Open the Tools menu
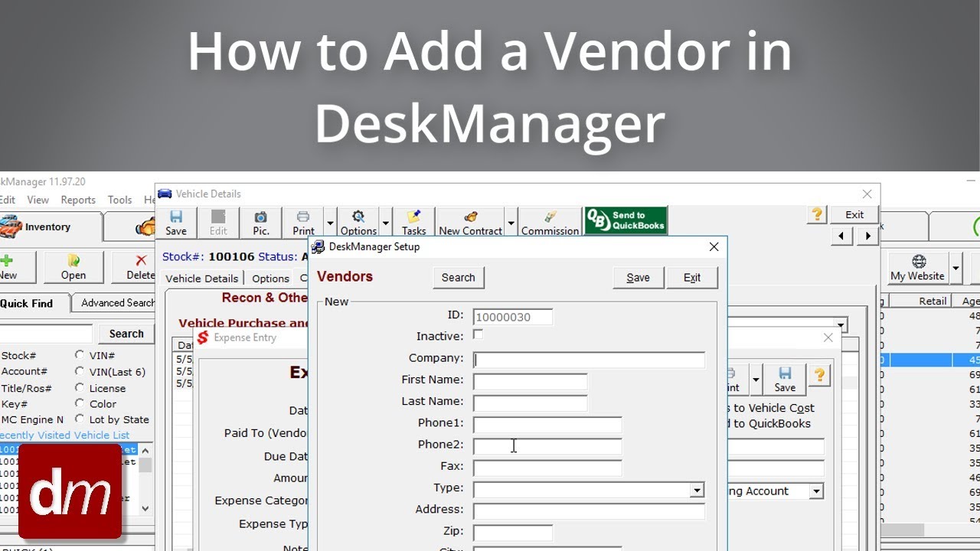 pos(119,200)
